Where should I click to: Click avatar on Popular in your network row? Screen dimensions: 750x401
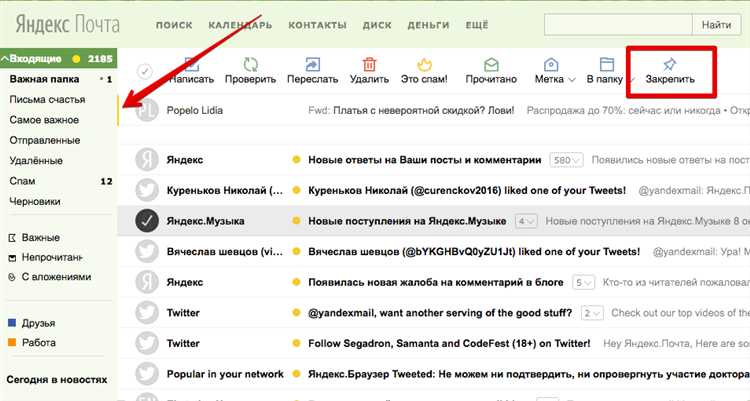[x=147, y=374]
